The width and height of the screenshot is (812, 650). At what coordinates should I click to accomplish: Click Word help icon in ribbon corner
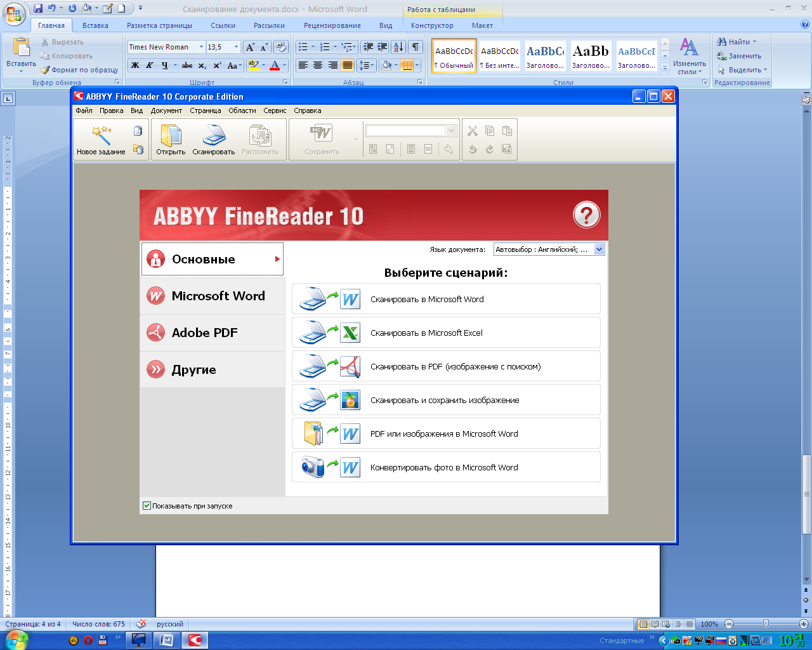(805, 25)
